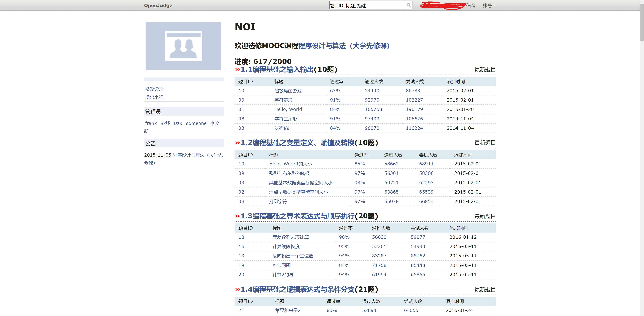Click red arrow icon before section 1.2

pyautogui.click(x=237, y=143)
